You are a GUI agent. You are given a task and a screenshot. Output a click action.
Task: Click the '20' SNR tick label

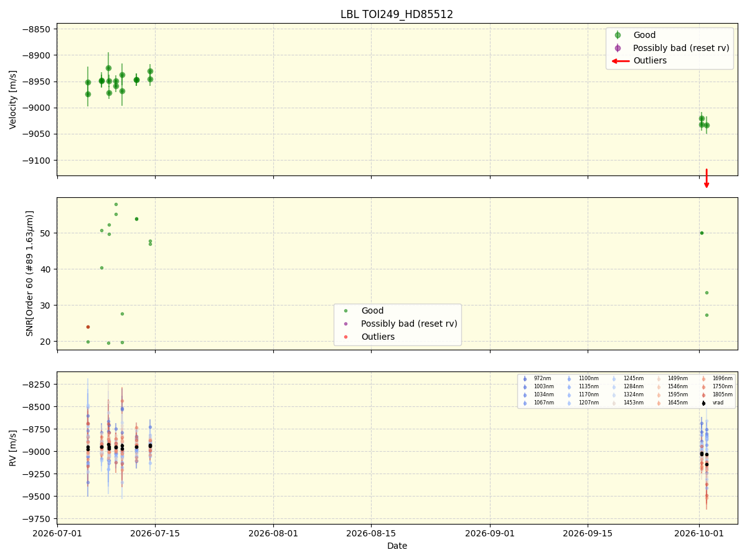pos(47,342)
